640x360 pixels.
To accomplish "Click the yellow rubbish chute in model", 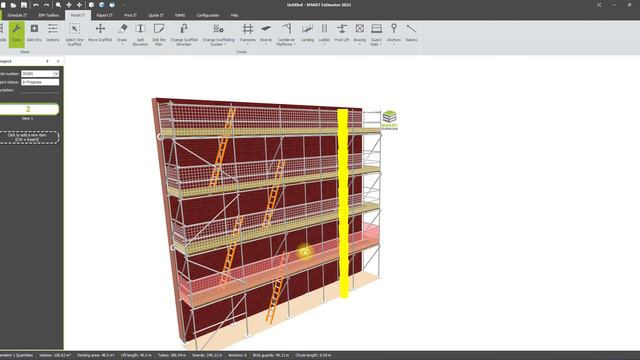I will (x=343, y=202).
